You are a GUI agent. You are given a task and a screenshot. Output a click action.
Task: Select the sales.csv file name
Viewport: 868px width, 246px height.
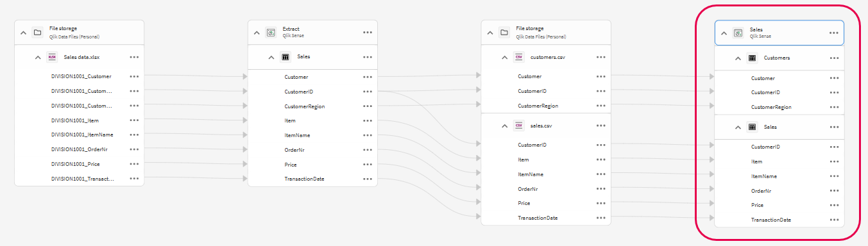coord(541,126)
